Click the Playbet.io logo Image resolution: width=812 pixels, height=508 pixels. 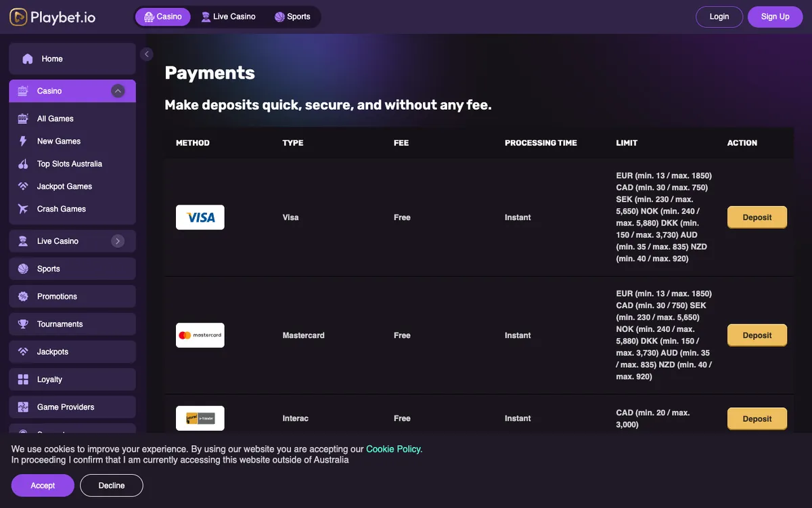coord(53,17)
